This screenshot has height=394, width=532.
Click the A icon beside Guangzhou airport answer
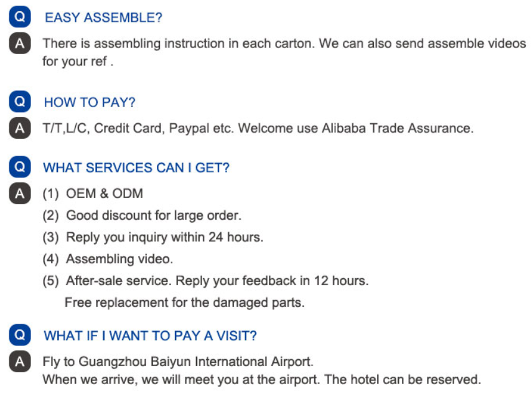pos(20,362)
